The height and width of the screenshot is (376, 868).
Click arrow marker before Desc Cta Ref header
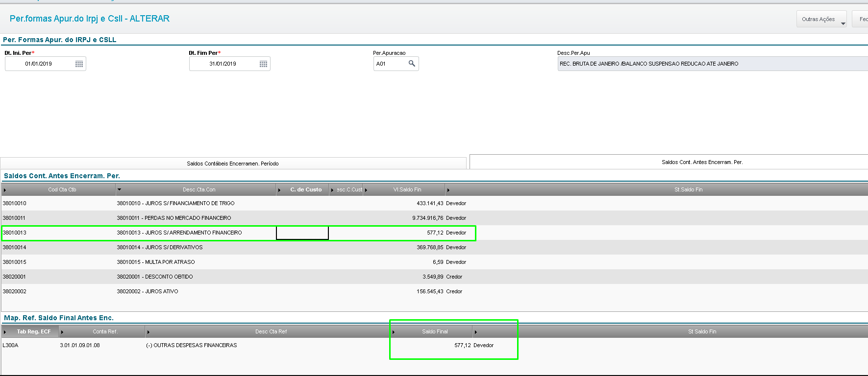148,332
